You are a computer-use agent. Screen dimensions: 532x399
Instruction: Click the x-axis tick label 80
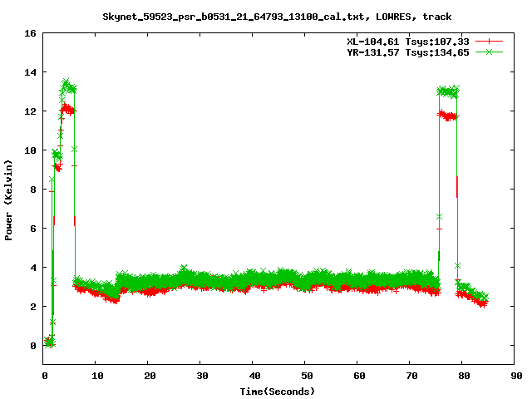coord(464,376)
